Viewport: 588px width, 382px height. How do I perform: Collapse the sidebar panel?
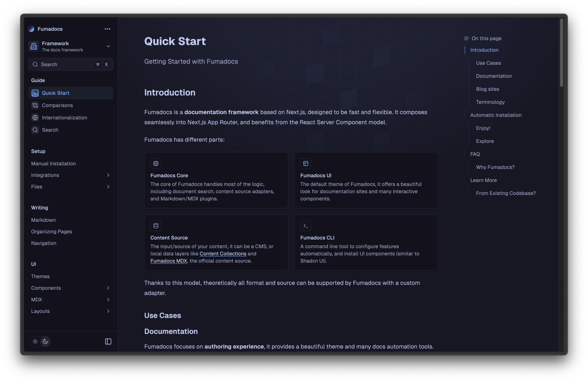click(108, 341)
